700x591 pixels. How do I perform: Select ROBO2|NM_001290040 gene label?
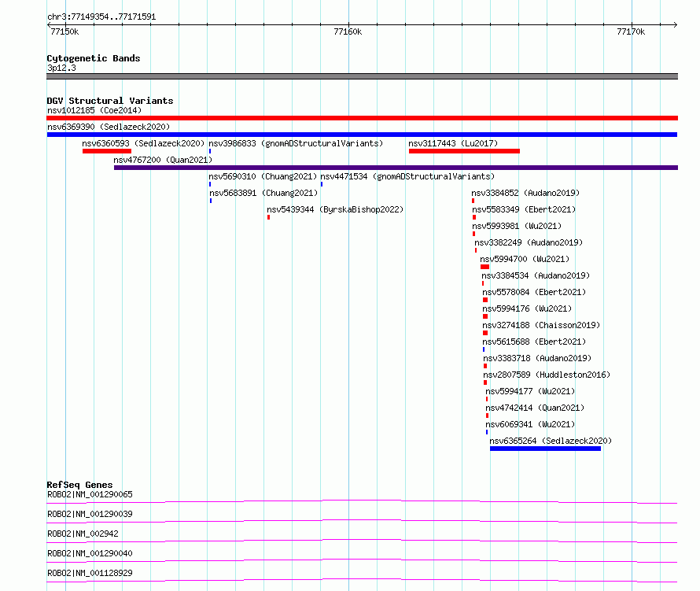point(90,553)
